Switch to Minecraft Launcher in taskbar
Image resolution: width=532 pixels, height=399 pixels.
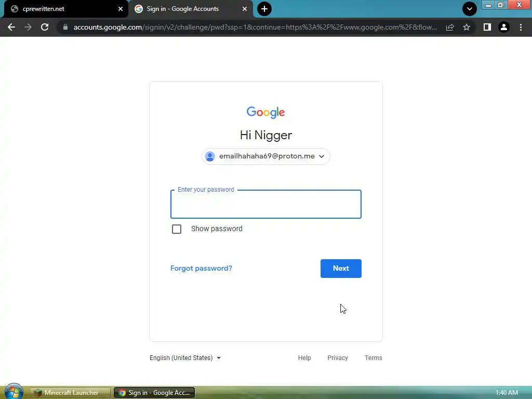pos(70,393)
